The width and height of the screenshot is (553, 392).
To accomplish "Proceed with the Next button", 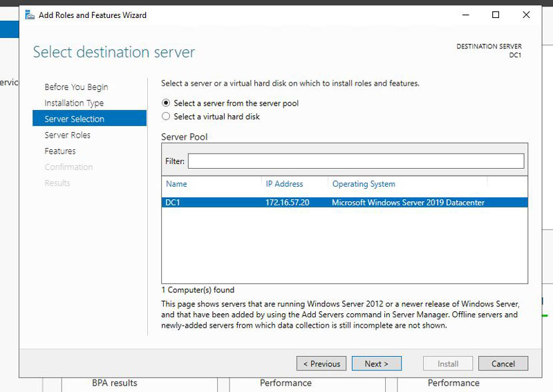I will click(x=376, y=364).
